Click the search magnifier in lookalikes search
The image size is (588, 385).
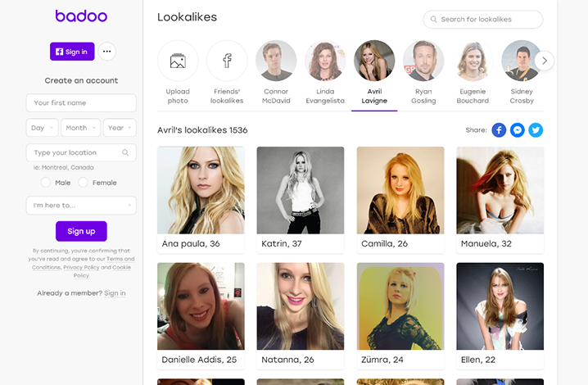point(433,19)
